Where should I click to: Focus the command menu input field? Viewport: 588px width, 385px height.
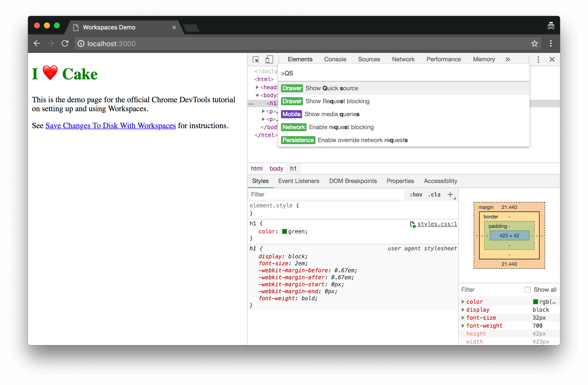(404, 73)
